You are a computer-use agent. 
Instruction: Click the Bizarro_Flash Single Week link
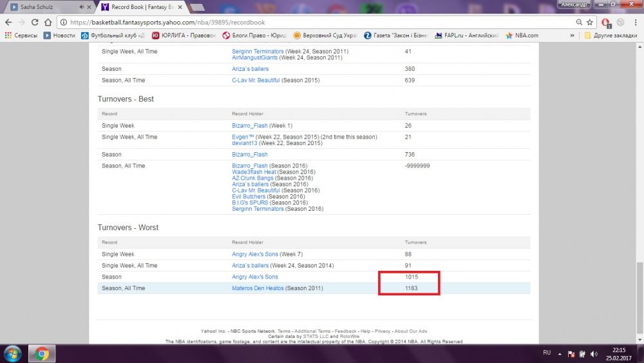249,126
